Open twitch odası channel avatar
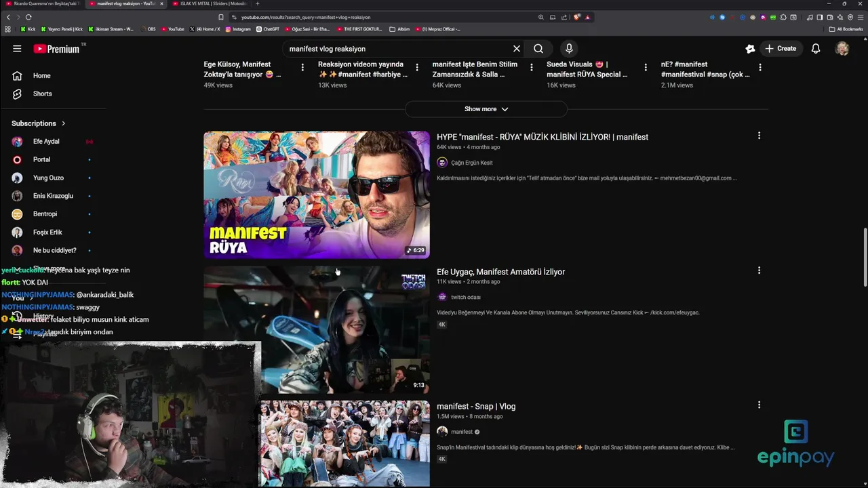868x488 pixels. [x=442, y=297]
